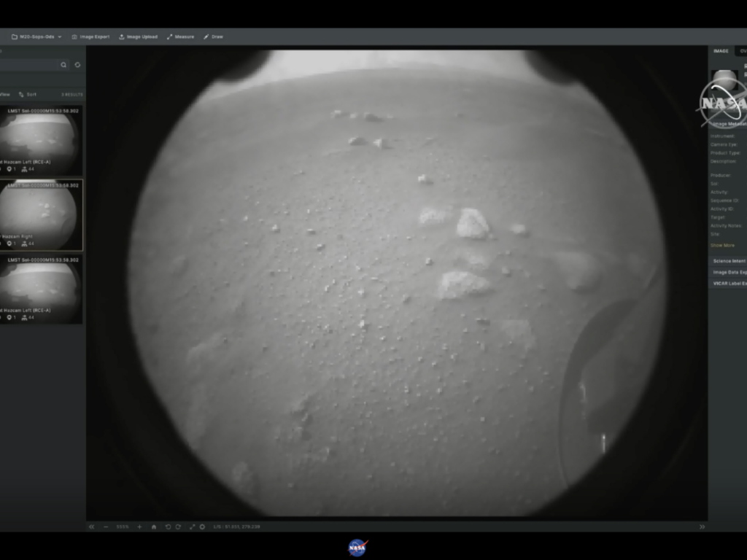Zoom out with the minus icon
The height and width of the screenshot is (560, 747).
point(106,526)
